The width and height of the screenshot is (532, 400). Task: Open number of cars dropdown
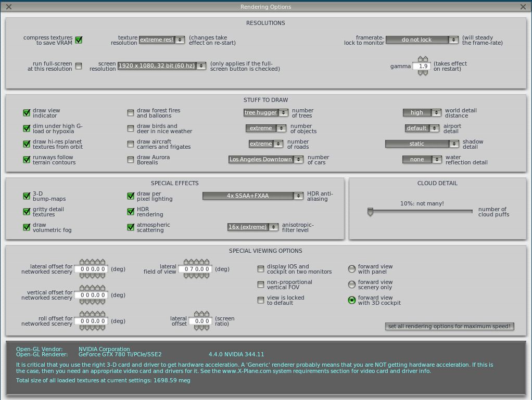pyautogui.click(x=266, y=159)
